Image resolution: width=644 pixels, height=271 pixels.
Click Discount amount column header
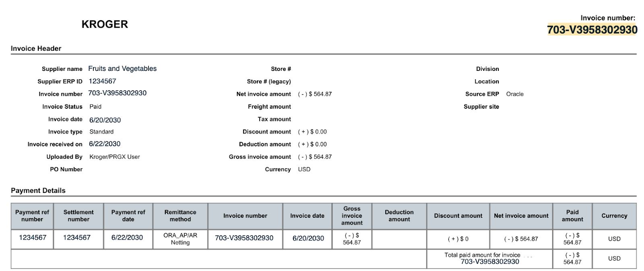pyautogui.click(x=458, y=216)
